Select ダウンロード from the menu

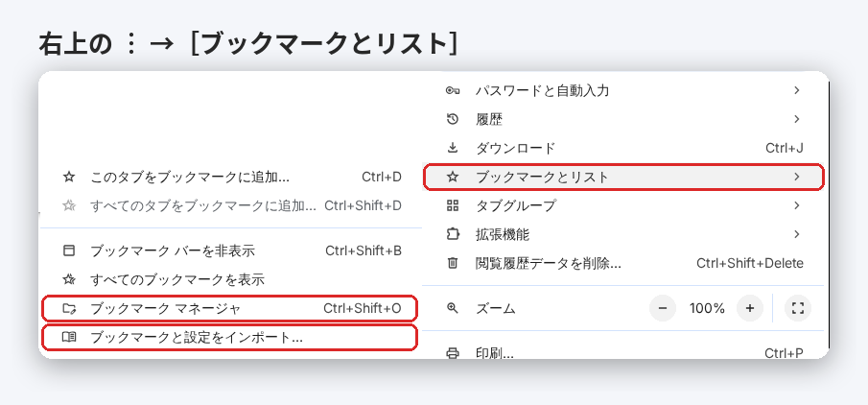click(x=622, y=148)
